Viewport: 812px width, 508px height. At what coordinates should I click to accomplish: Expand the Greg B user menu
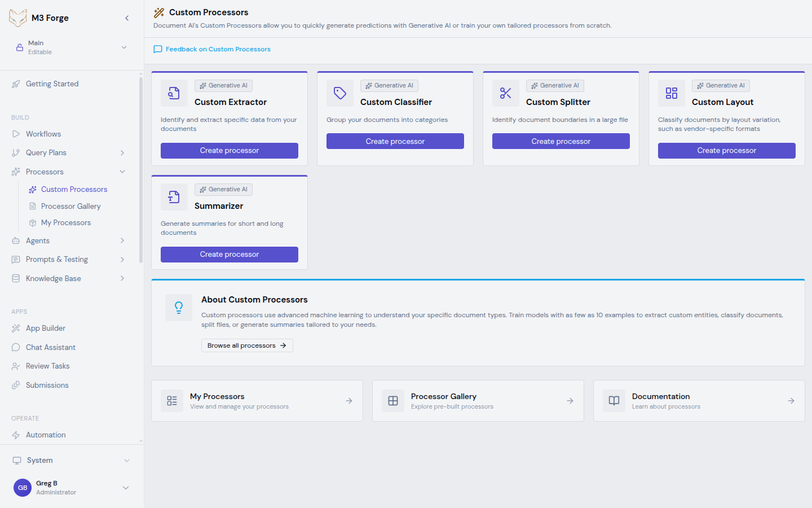click(x=126, y=488)
